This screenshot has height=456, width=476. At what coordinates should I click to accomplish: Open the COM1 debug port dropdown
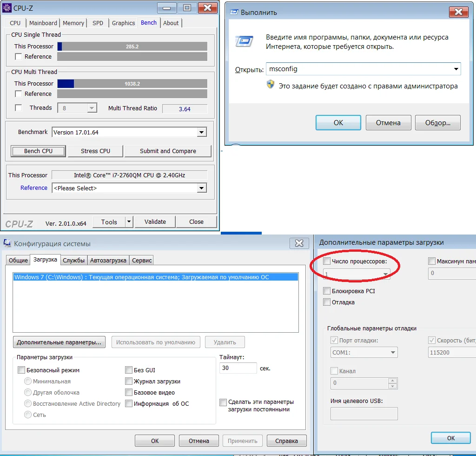pos(393,352)
